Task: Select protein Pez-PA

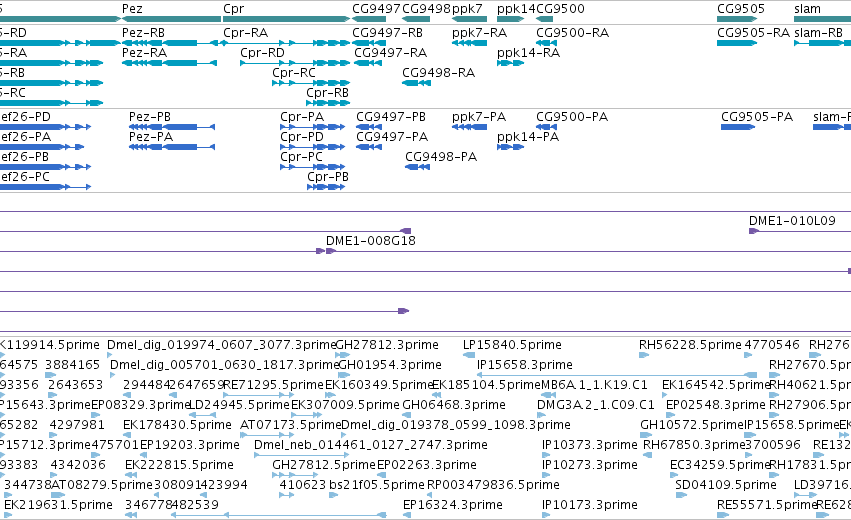Action: [172, 147]
